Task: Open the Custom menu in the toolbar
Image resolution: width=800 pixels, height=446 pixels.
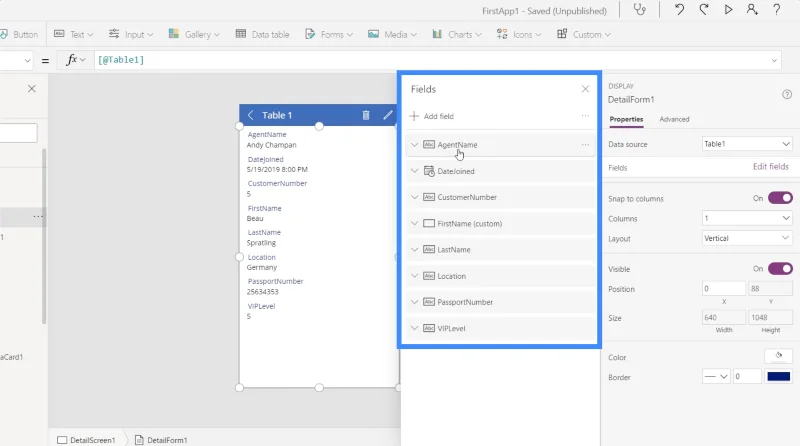Action: (584, 34)
